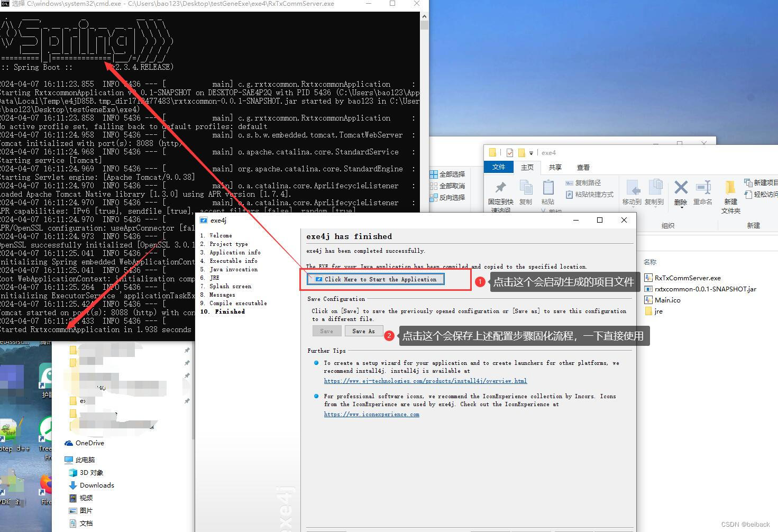Viewport: 778px width, 532px height.
Task: Select step 10 Finished
Action: click(x=222, y=311)
